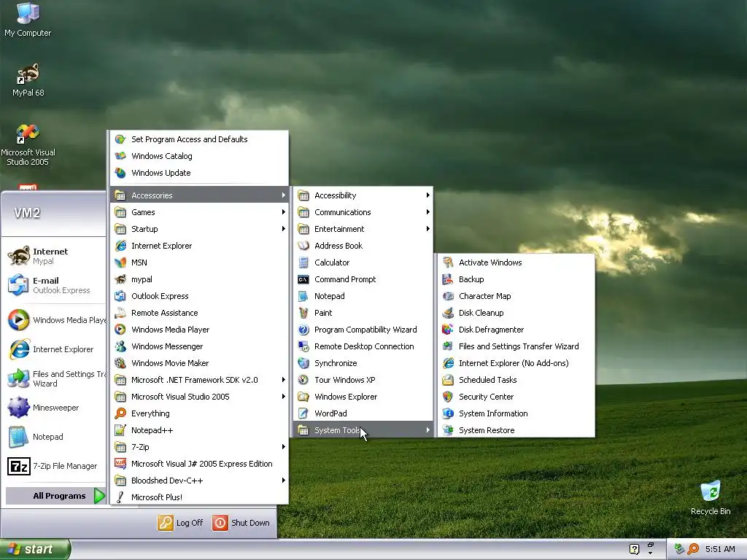Screen dimensions: 747x560
Task: Click the Calculator icon in Accessories
Action: click(x=303, y=262)
